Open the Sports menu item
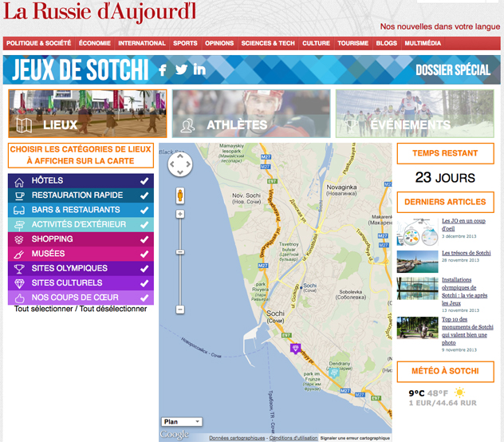The image size is (504, 442). click(185, 43)
